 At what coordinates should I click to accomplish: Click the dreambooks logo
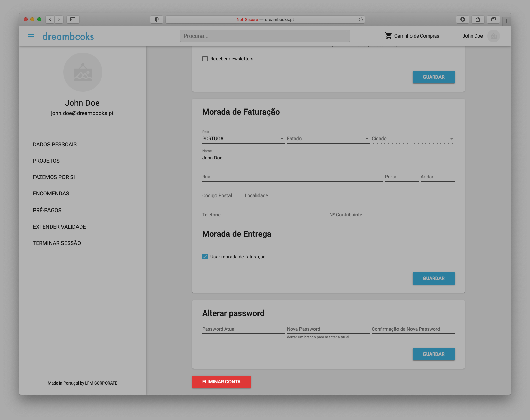pyautogui.click(x=68, y=36)
